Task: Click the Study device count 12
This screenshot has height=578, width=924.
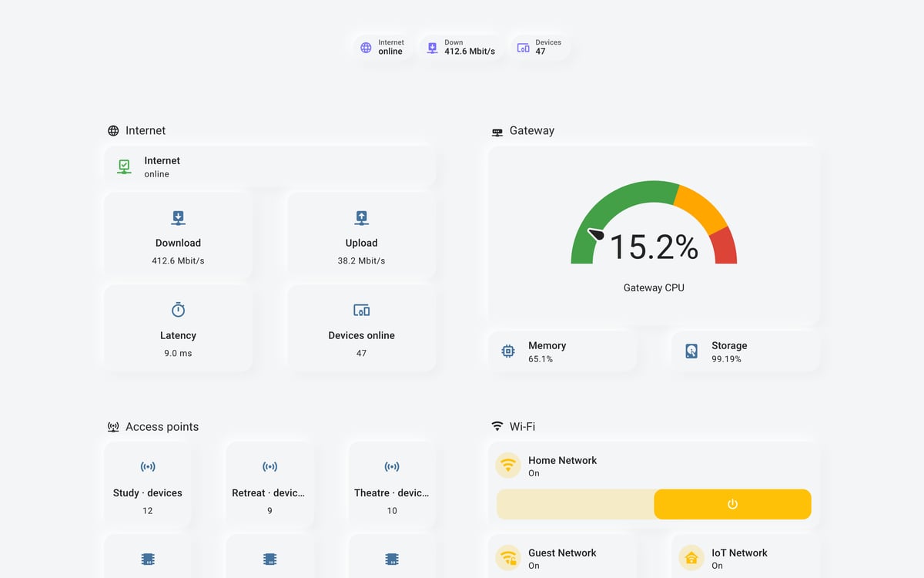Action: point(148,510)
